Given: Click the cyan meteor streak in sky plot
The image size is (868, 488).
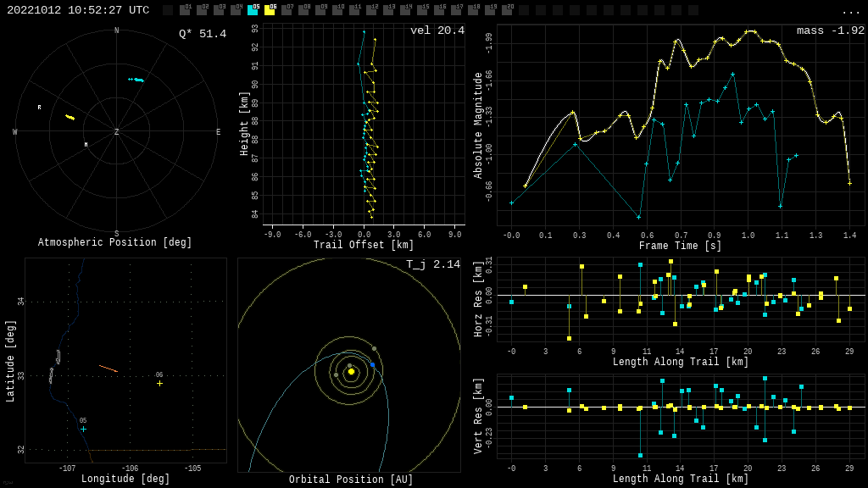Looking at the screenshot, I should (137, 80).
